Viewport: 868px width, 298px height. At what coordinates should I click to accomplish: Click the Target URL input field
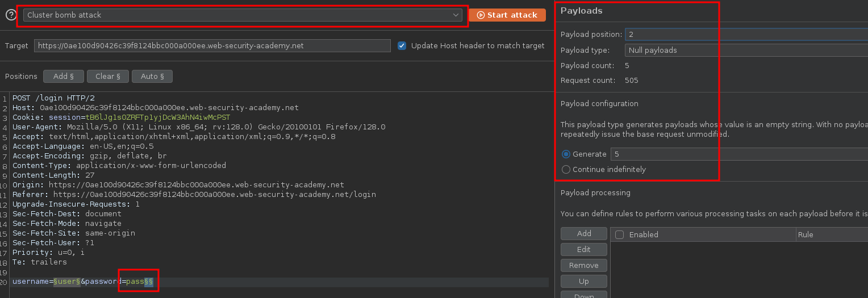(212, 46)
